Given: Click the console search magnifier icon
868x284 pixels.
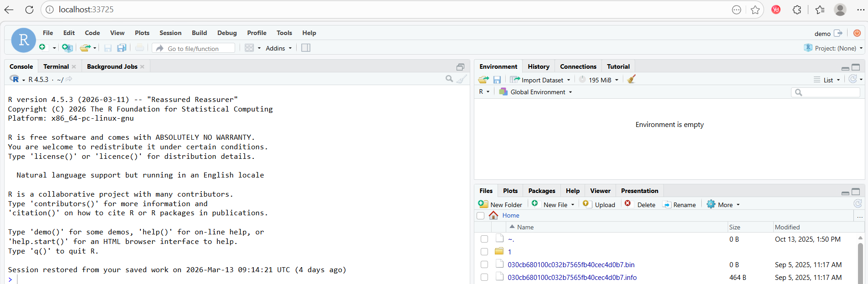Looking at the screenshot, I should (x=449, y=79).
